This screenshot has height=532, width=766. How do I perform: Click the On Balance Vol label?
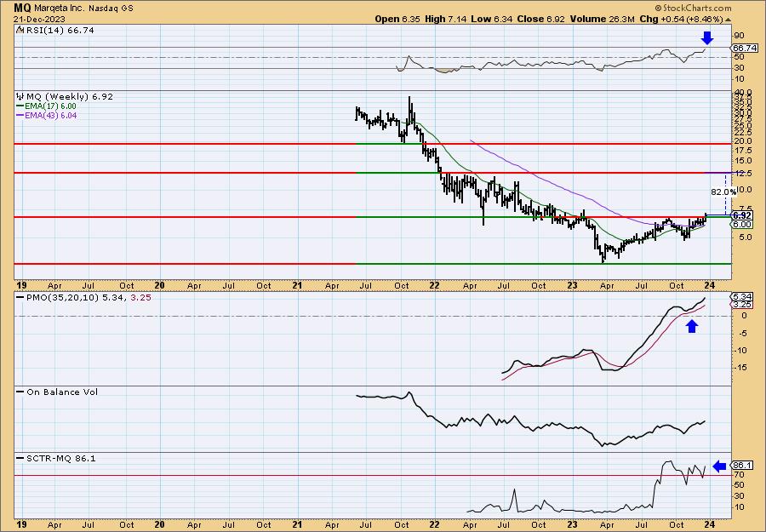coord(62,392)
